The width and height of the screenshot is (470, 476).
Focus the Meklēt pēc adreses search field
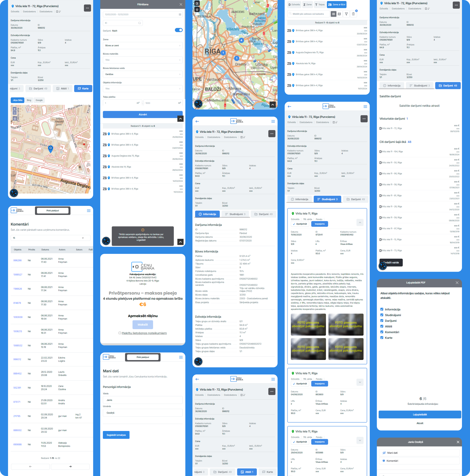(x=308, y=14)
